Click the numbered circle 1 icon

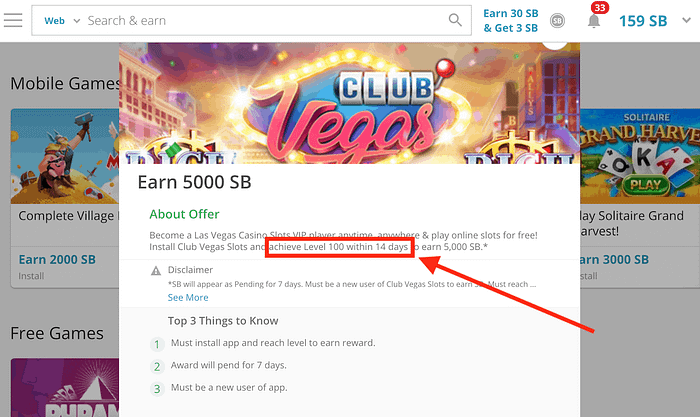click(x=157, y=344)
